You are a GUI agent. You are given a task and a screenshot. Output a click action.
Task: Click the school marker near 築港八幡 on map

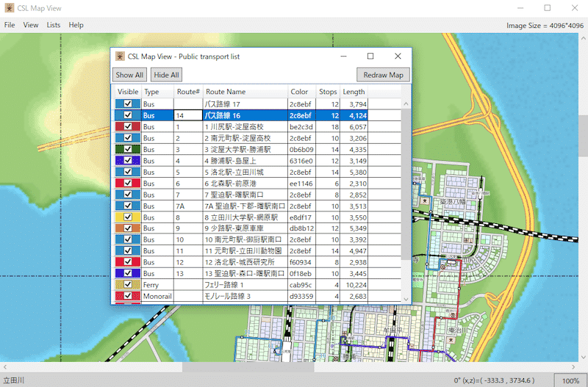(x=425, y=200)
